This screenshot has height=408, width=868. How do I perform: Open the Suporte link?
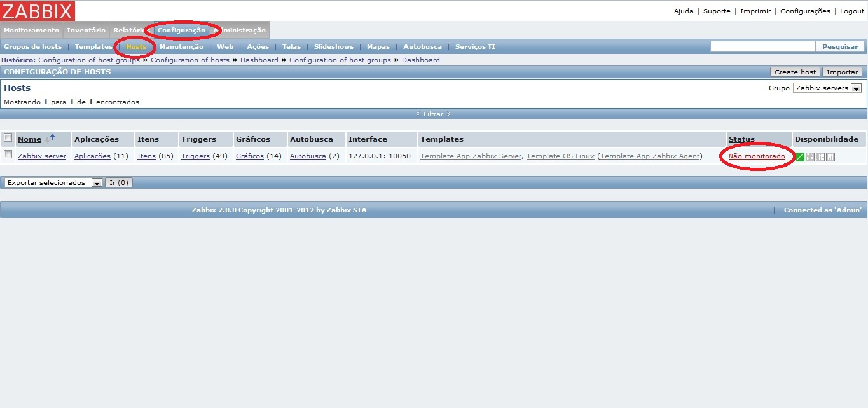coord(717,11)
